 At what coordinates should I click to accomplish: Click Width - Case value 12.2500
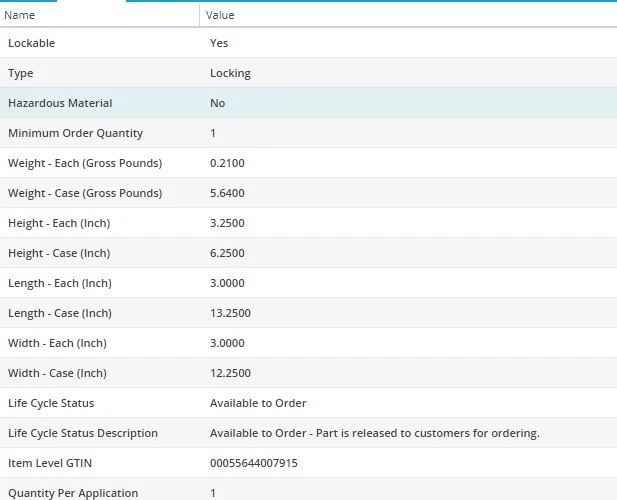(230, 373)
